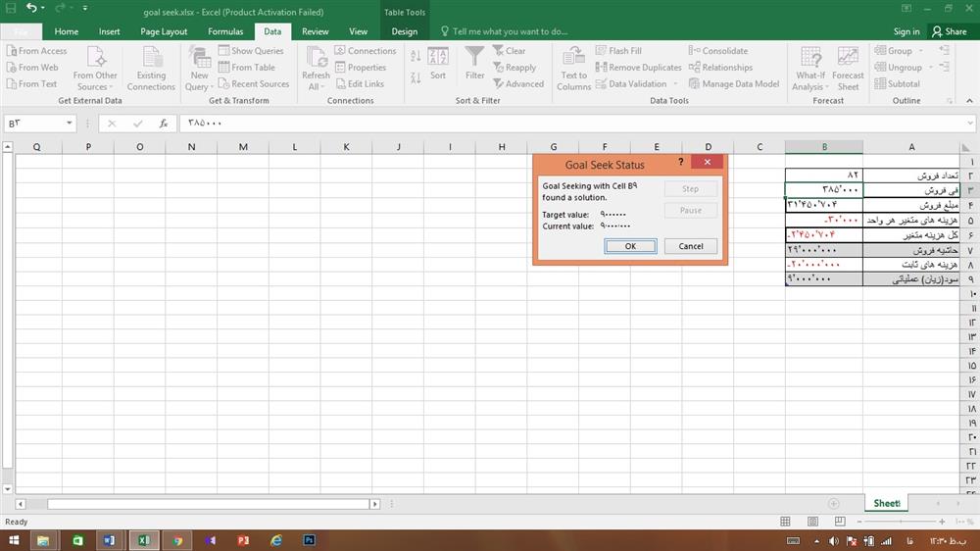Open the Forecast Sheet tool

848,69
